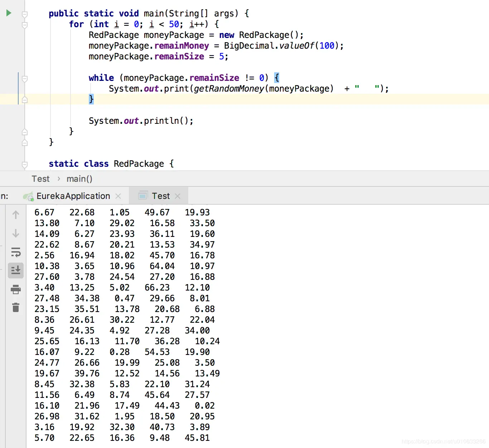The width and height of the screenshot is (489, 448).
Task: Click the println call in the code
Action: pos(161,121)
